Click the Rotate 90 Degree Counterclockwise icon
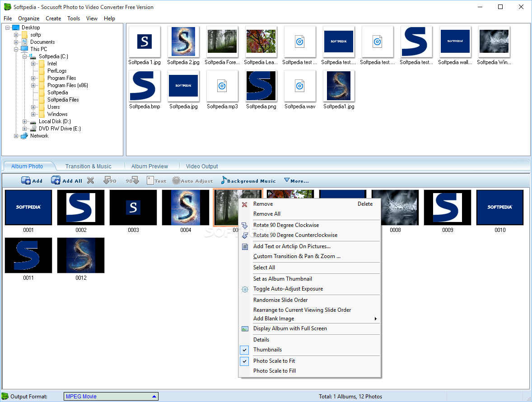The image size is (532, 402). pyautogui.click(x=245, y=235)
